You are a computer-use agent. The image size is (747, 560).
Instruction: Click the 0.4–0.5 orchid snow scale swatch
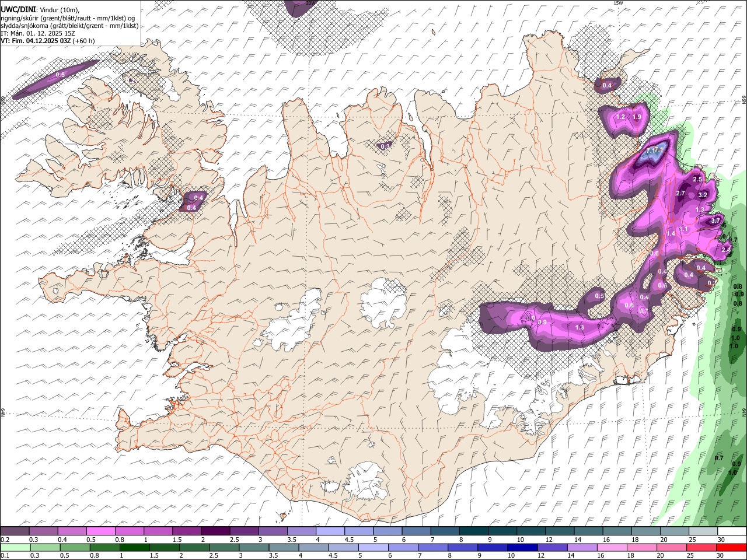tap(72, 531)
